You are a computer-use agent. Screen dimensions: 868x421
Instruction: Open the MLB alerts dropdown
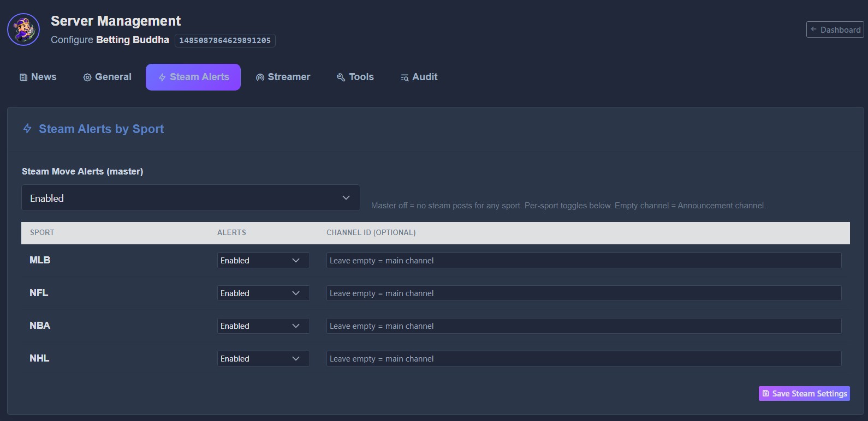tap(263, 260)
